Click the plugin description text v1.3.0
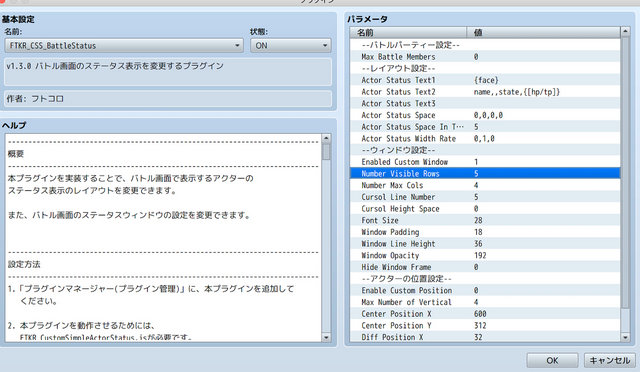 (115, 66)
